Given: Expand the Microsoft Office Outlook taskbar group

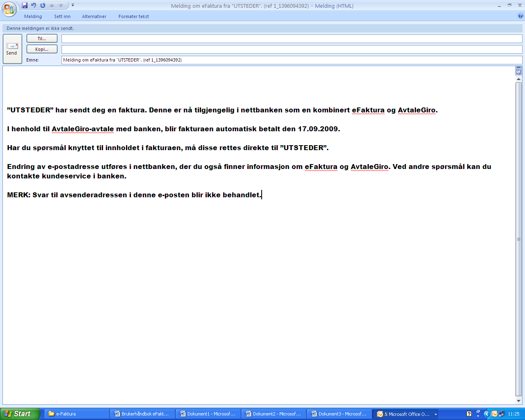Looking at the screenshot, I should click(x=406, y=414).
